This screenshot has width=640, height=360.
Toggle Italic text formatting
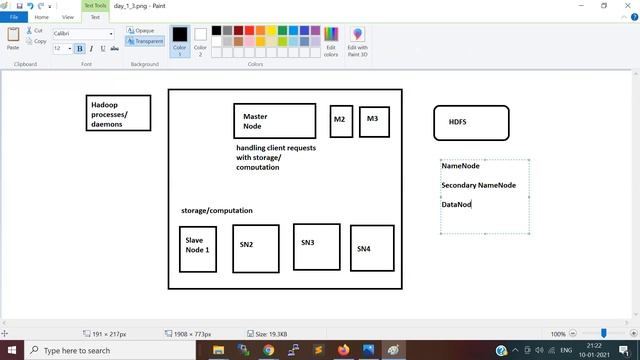point(91,49)
